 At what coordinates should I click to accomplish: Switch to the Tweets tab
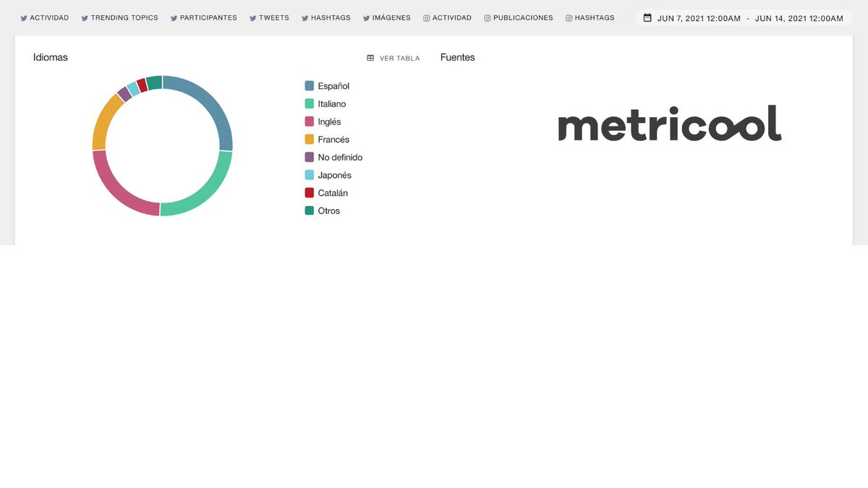(x=269, y=18)
